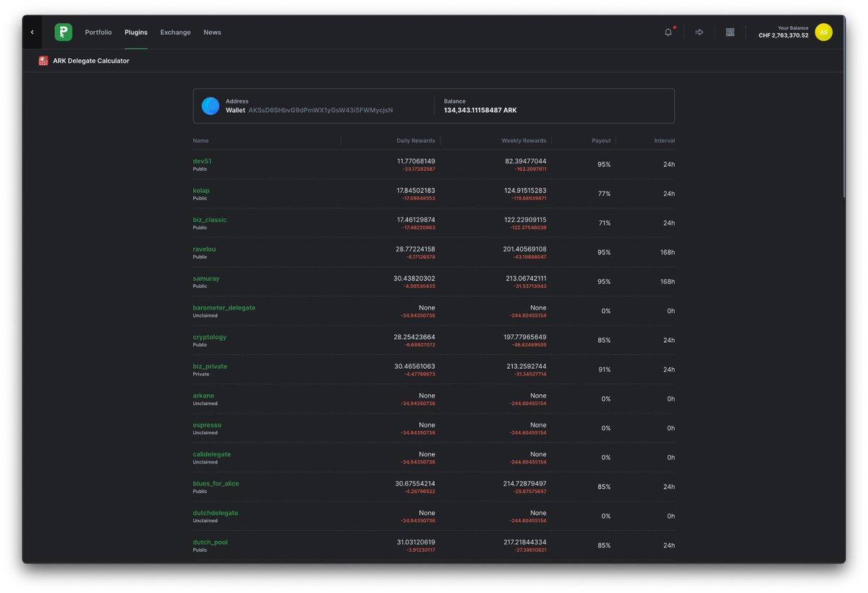Click kolap payout 77%
The width and height of the screenshot is (868, 593).
click(x=604, y=194)
